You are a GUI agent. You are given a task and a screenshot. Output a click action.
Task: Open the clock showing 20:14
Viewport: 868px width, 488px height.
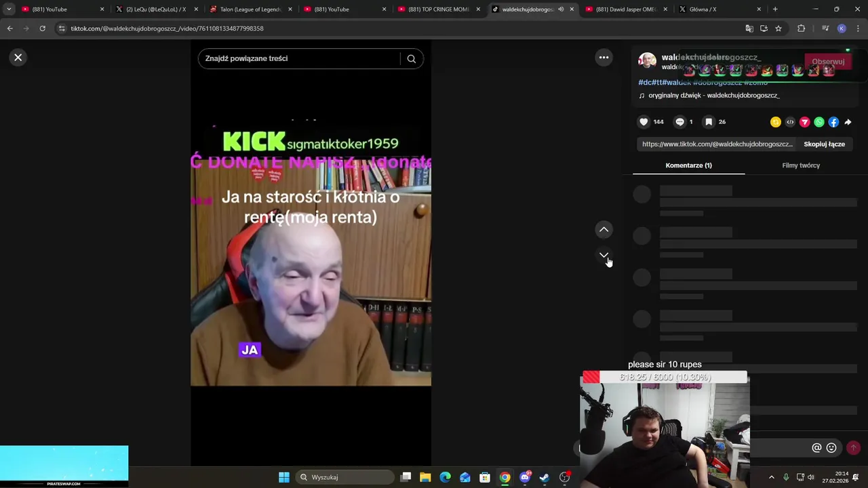[x=835, y=477]
